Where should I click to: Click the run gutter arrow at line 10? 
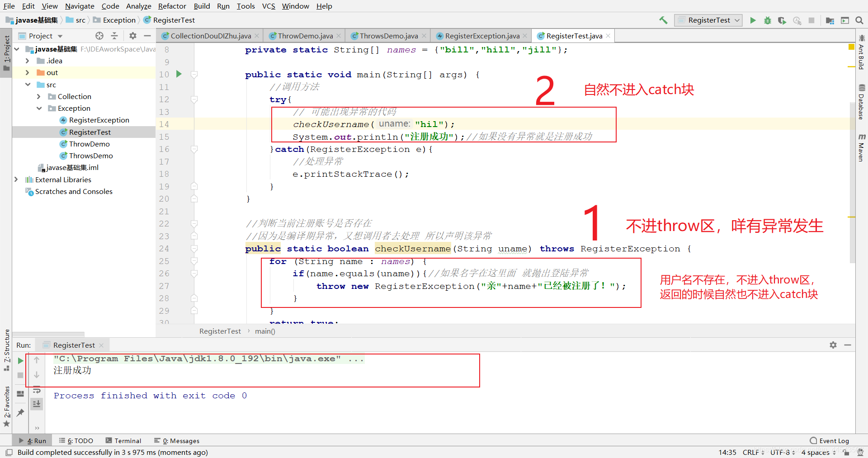point(179,74)
